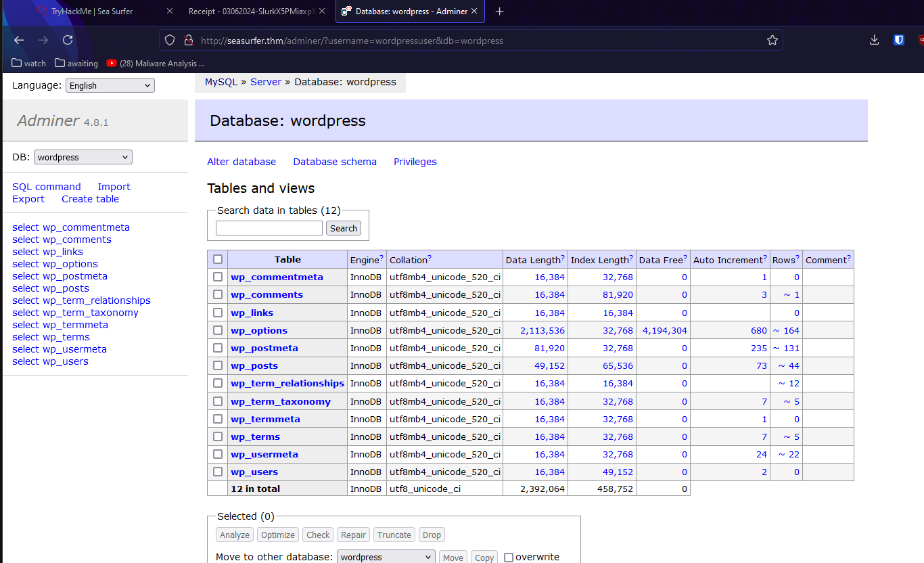Open the wp_term_relationships table link
This screenshot has width=924, height=563.
click(287, 383)
